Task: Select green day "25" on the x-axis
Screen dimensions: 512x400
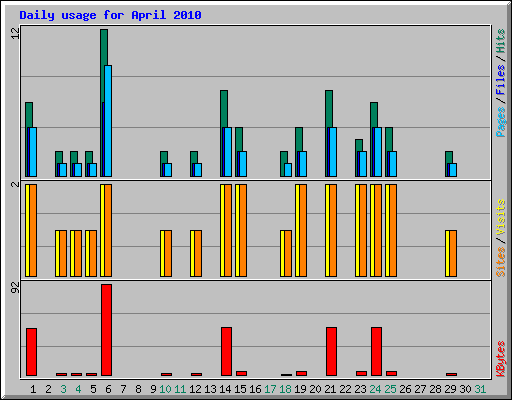Action: pyautogui.click(x=390, y=389)
